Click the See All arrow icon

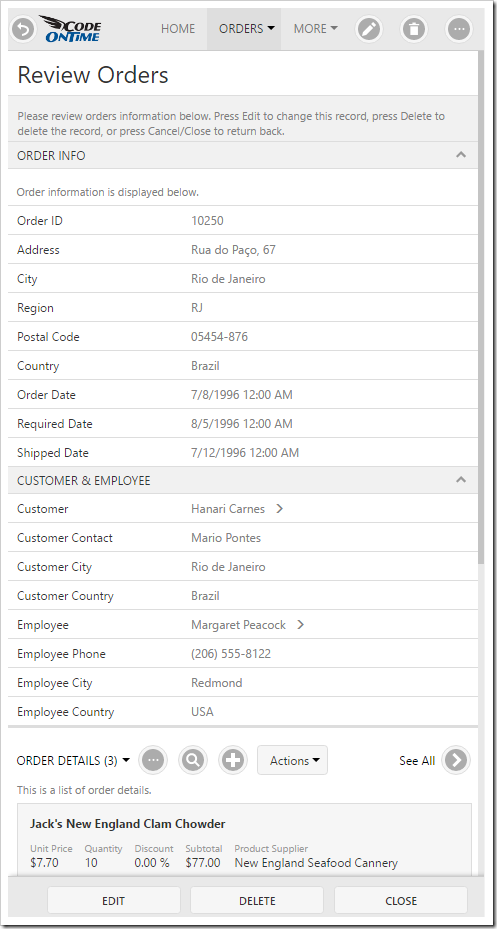pyautogui.click(x=456, y=760)
